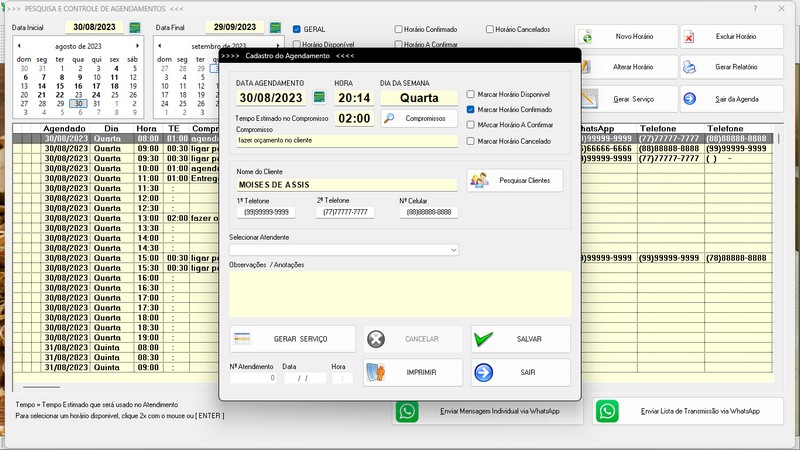800x450 pixels.
Task: Click Gerar Relatório button
Action: [732, 68]
